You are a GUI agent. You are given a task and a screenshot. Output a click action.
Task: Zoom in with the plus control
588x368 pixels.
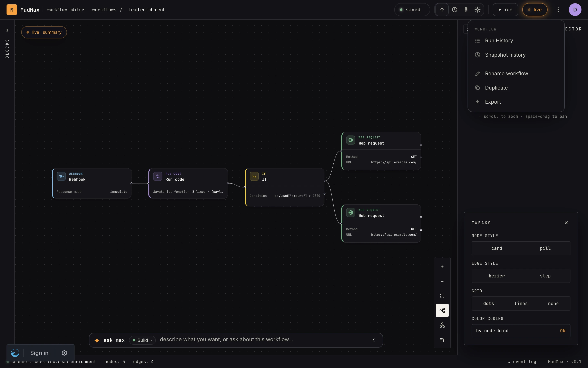[442, 267]
